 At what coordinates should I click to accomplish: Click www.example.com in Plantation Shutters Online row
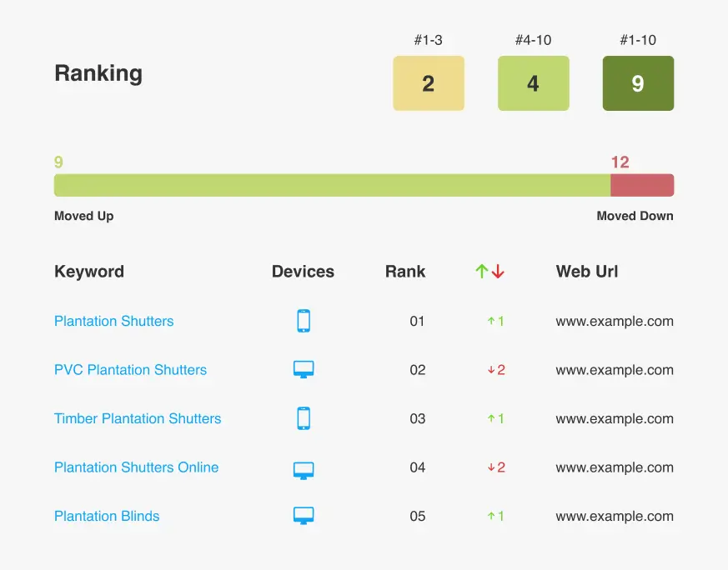[x=615, y=467]
